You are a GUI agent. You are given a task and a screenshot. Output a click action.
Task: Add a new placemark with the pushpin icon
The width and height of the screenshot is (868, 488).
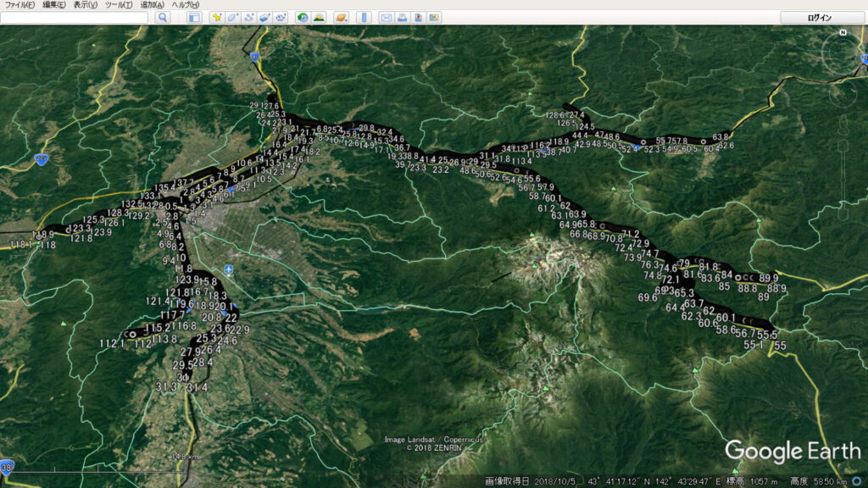click(x=216, y=18)
